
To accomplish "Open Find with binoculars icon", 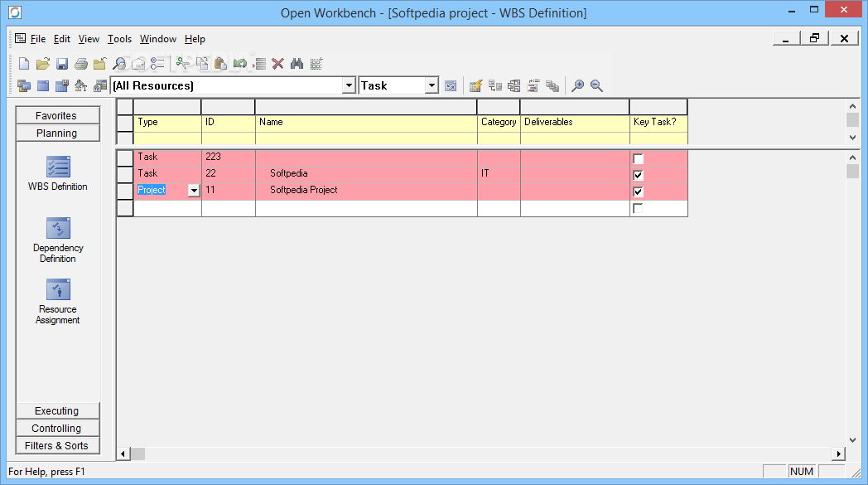I will pyautogui.click(x=297, y=64).
